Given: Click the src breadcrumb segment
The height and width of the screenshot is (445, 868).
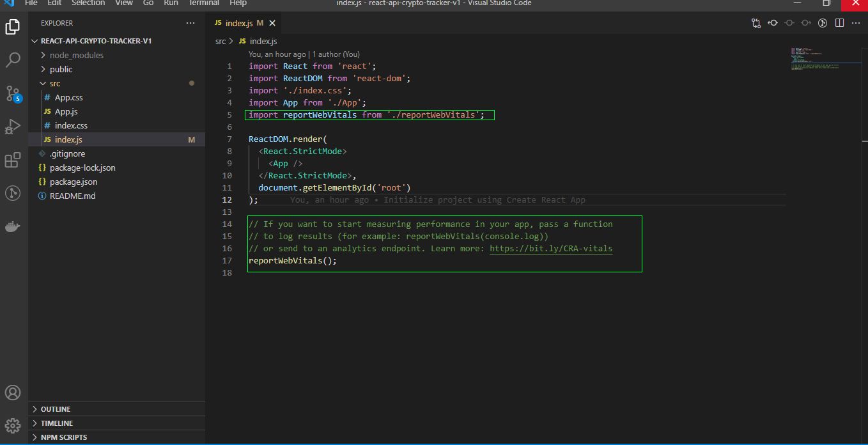Looking at the screenshot, I should 221,41.
